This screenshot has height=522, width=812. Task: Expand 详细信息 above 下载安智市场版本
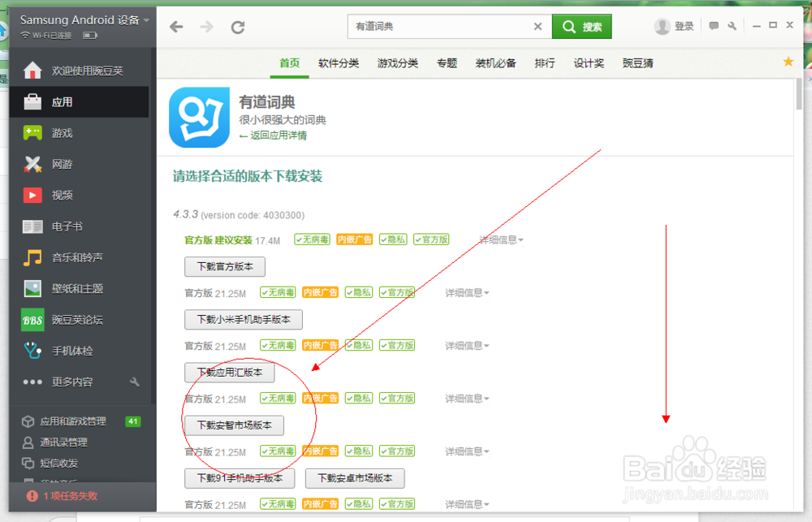click(x=467, y=399)
